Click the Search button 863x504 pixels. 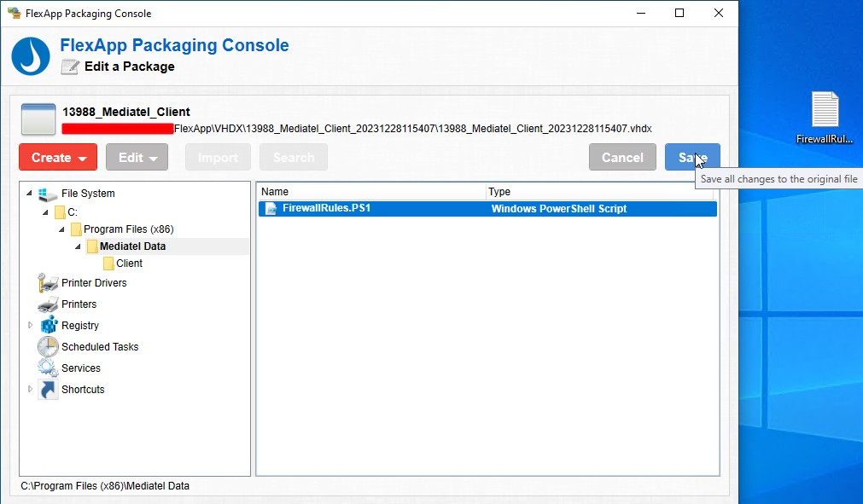click(294, 157)
